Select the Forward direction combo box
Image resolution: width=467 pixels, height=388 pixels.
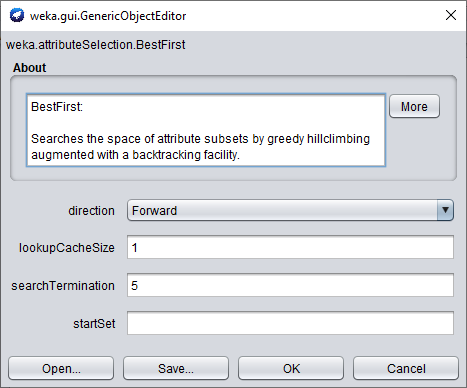pos(290,210)
